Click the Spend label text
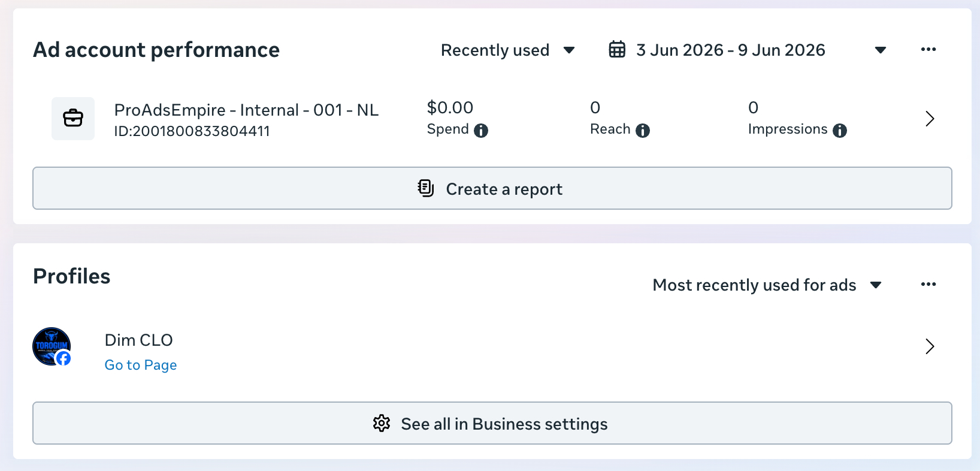The width and height of the screenshot is (980, 471). coord(447,129)
